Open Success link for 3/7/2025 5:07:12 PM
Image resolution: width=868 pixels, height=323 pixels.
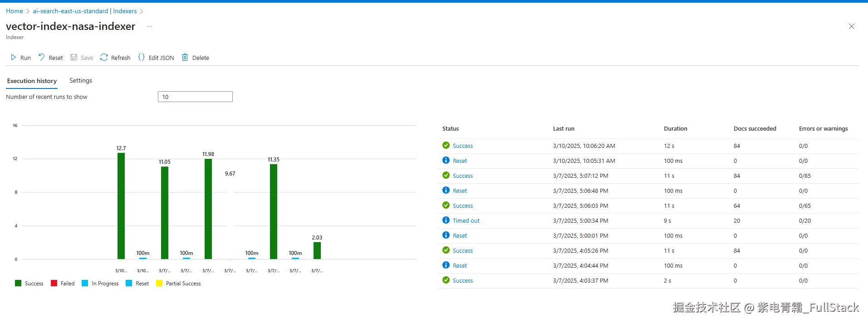[x=463, y=176]
